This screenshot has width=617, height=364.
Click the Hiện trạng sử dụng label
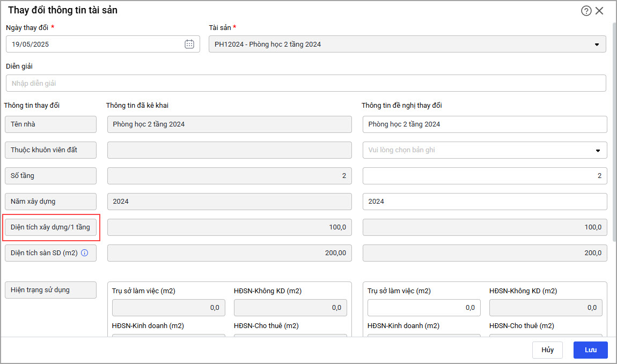click(50, 290)
